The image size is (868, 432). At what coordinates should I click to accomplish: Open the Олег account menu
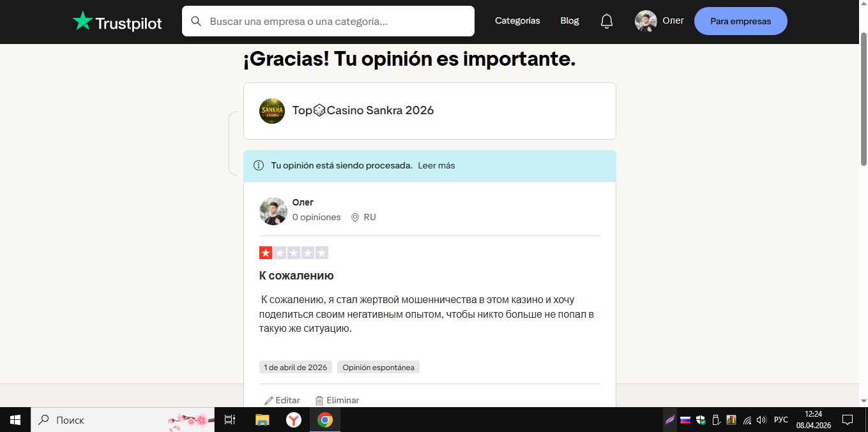pos(673,20)
